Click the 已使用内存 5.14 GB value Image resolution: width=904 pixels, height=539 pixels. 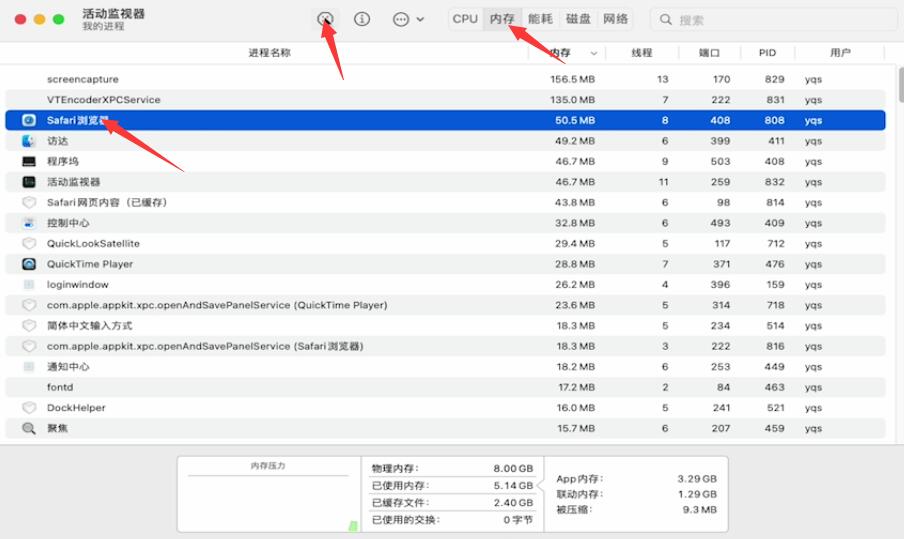[513, 486]
